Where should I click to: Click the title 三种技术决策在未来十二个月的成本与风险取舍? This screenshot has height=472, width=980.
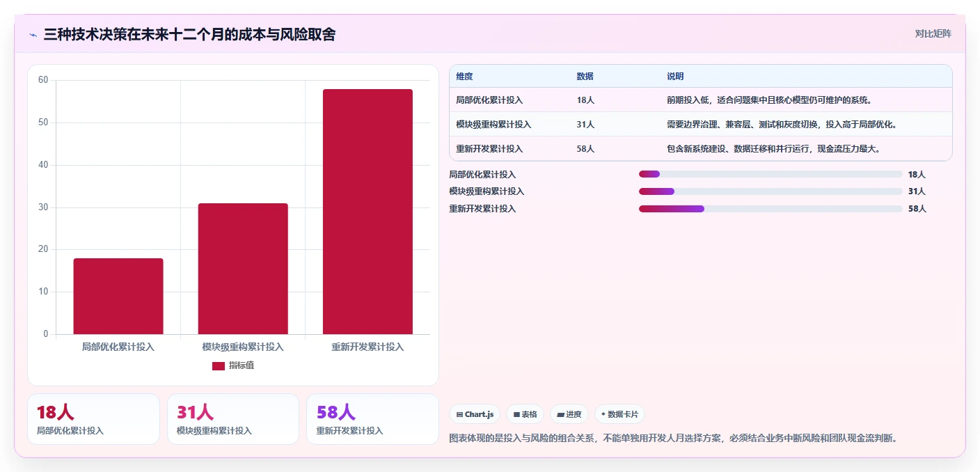coord(189,34)
